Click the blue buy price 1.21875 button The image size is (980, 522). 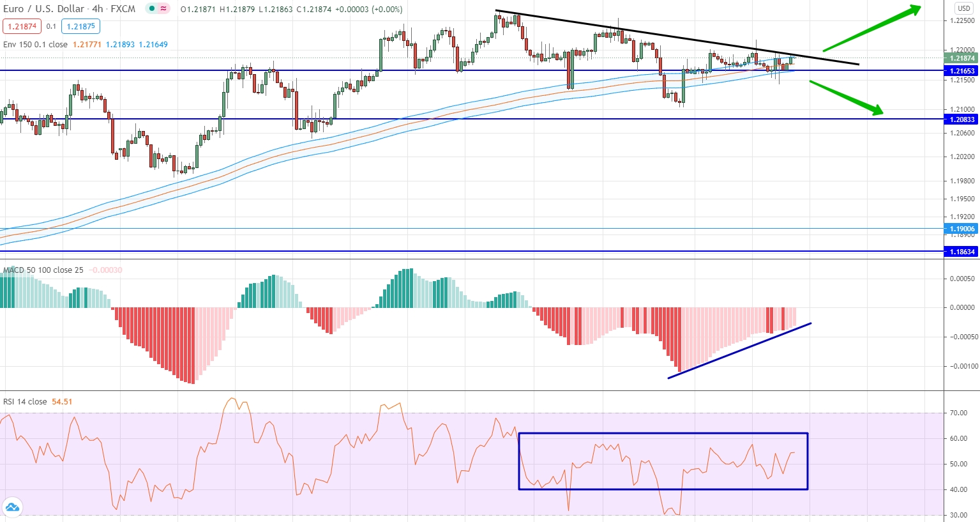pos(81,26)
